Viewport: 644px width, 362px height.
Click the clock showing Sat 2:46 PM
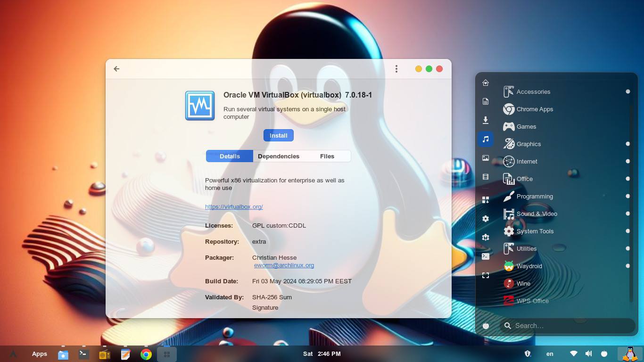coord(322,354)
